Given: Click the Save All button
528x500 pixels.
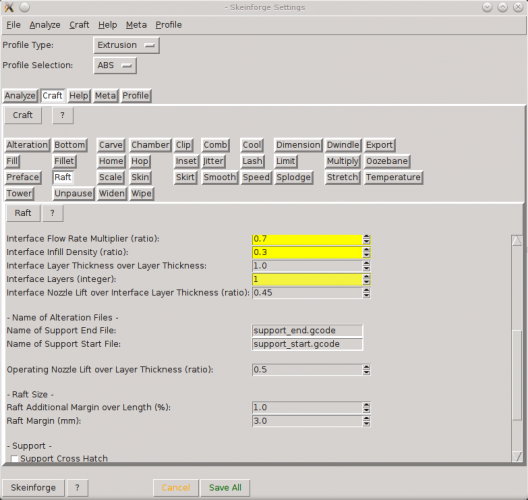Looking at the screenshot, I should tap(225, 488).
